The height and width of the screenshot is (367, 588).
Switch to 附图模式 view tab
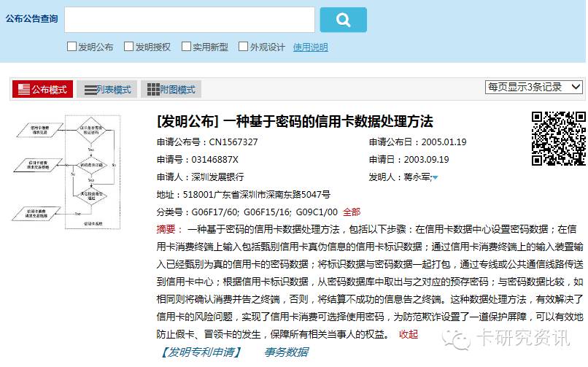tap(171, 89)
